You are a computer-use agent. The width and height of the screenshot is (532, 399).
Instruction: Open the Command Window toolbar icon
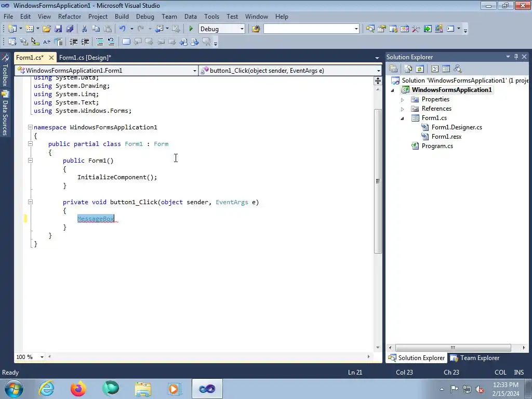click(450, 29)
